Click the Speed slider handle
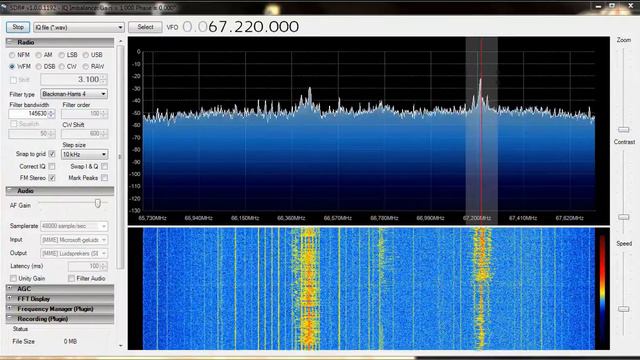This screenshot has width=640, height=360. click(623, 309)
